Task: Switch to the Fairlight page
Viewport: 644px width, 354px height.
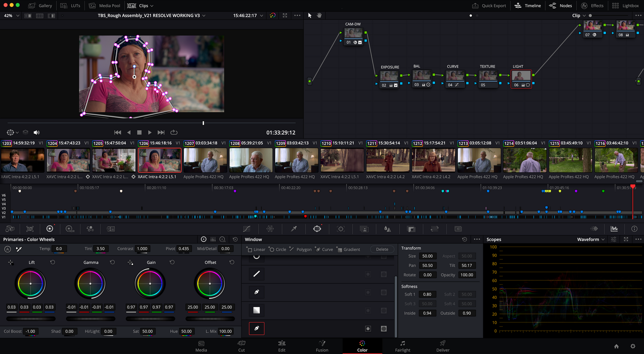Action: (x=403, y=346)
